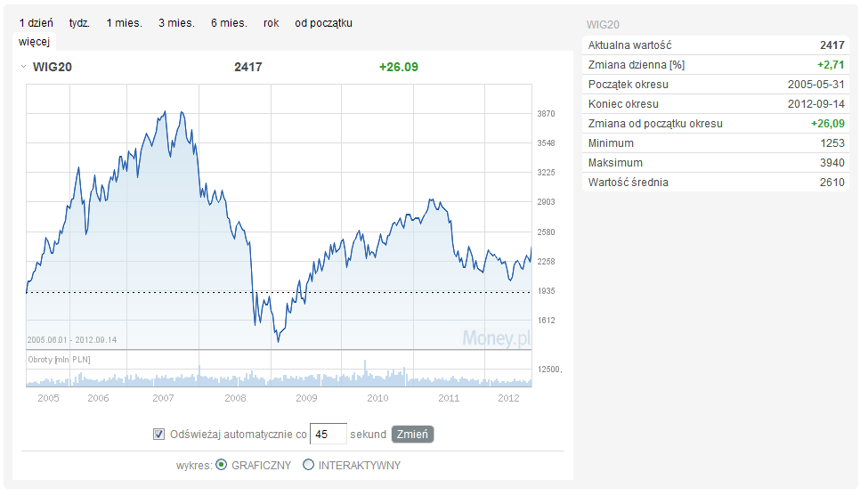Select the GRAFICZNY chart radio button
This screenshot has height=496, width=868.
(x=222, y=465)
